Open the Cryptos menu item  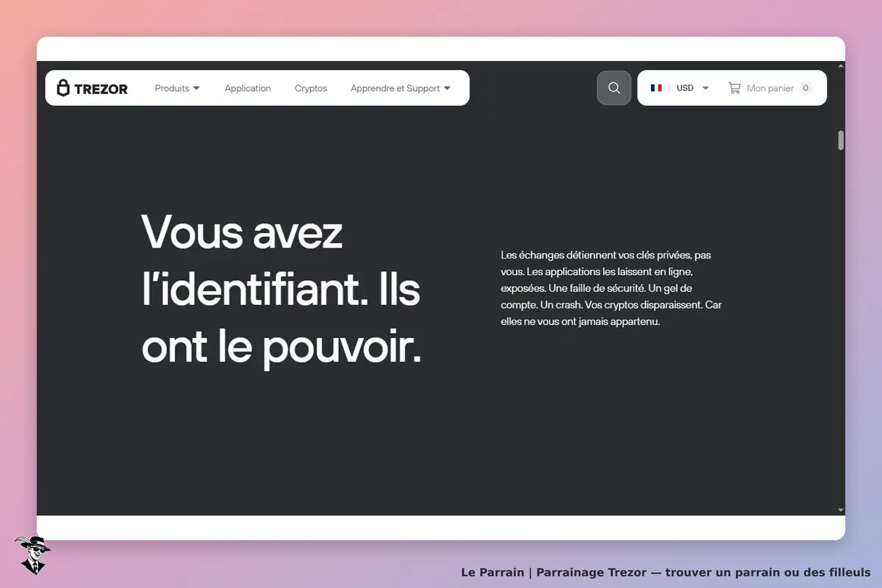pyautogui.click(x=311, y=88)
